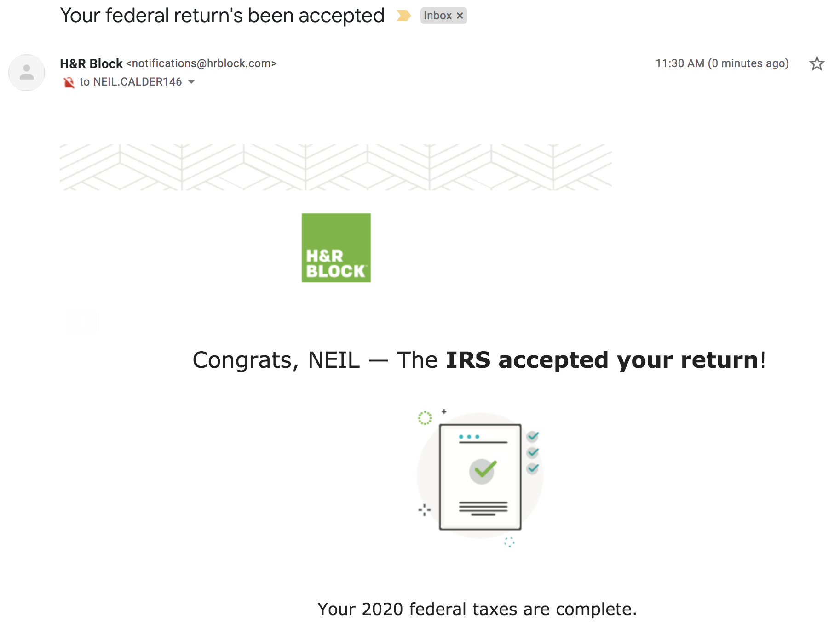Click the bold "IRS accepted your return" text

point(602,360)
